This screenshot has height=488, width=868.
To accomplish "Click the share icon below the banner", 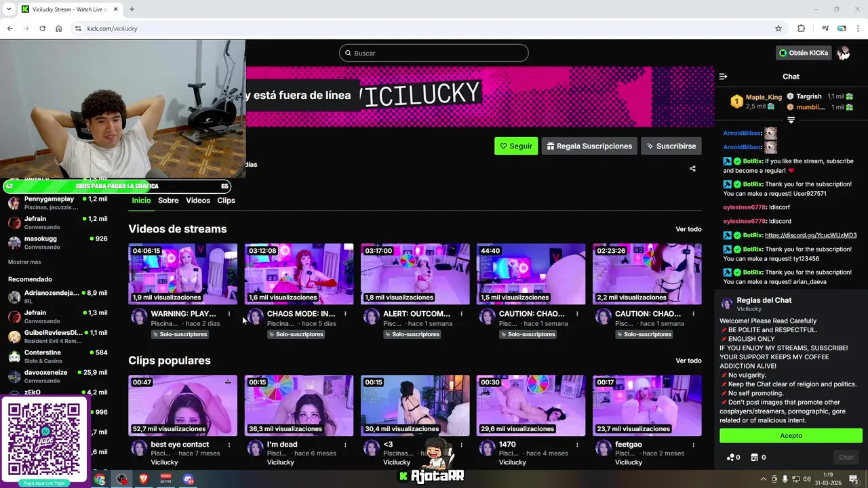I will point(692,169).
